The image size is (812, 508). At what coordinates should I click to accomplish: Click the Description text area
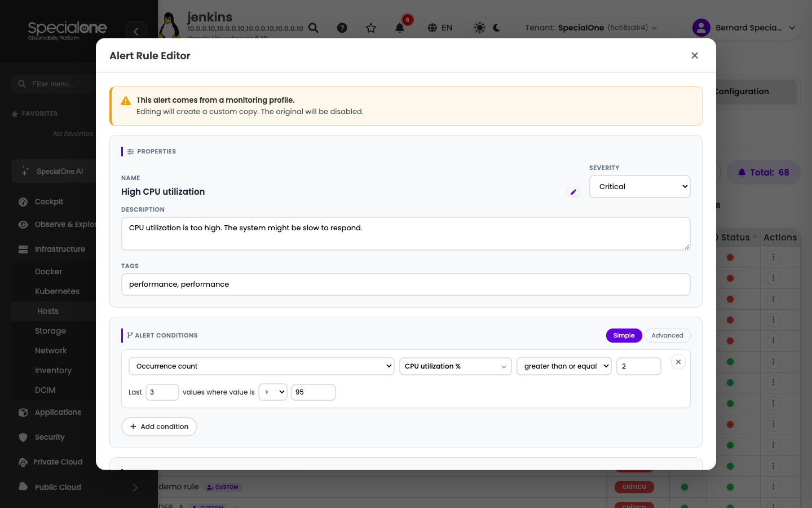406,234
